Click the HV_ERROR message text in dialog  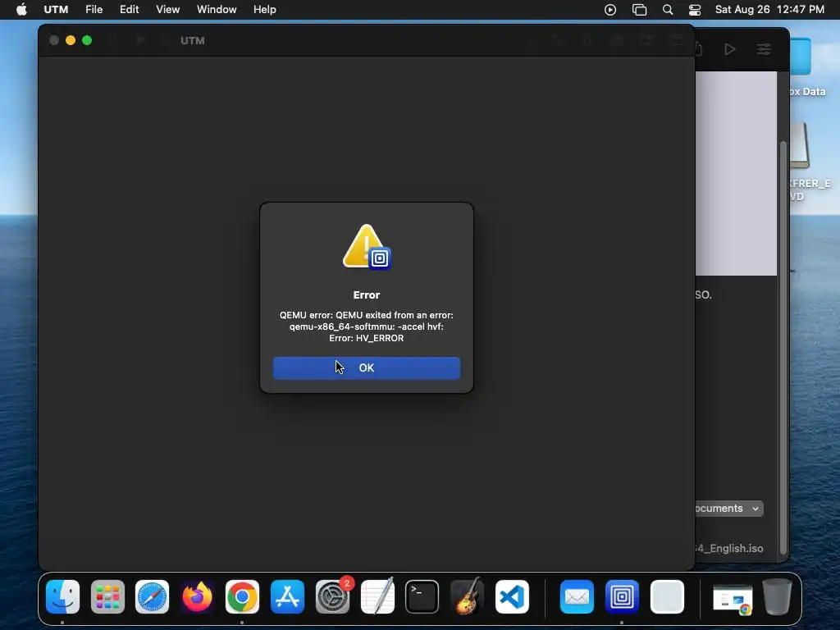click(x=367, y=326)
